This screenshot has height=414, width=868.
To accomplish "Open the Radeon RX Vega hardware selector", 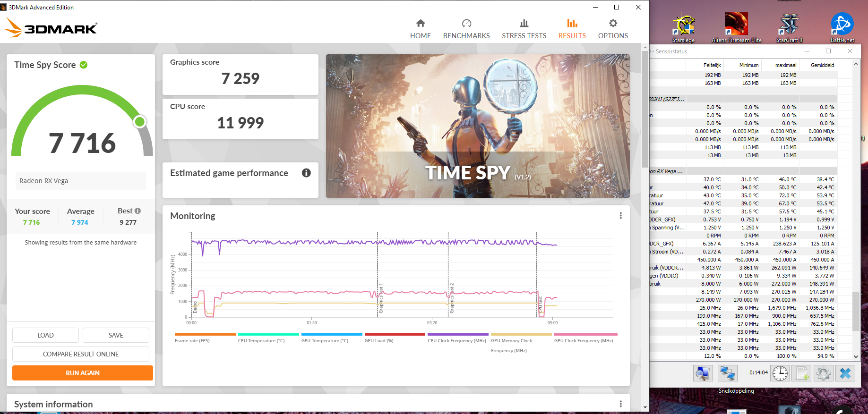I will [81, 181].
